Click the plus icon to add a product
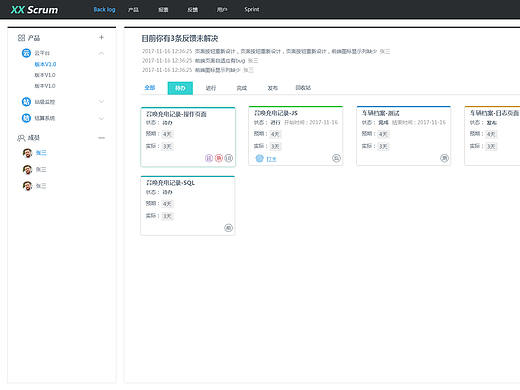Image resolution: width=520 pixels, height=390 pixels. tap(101, 37)
